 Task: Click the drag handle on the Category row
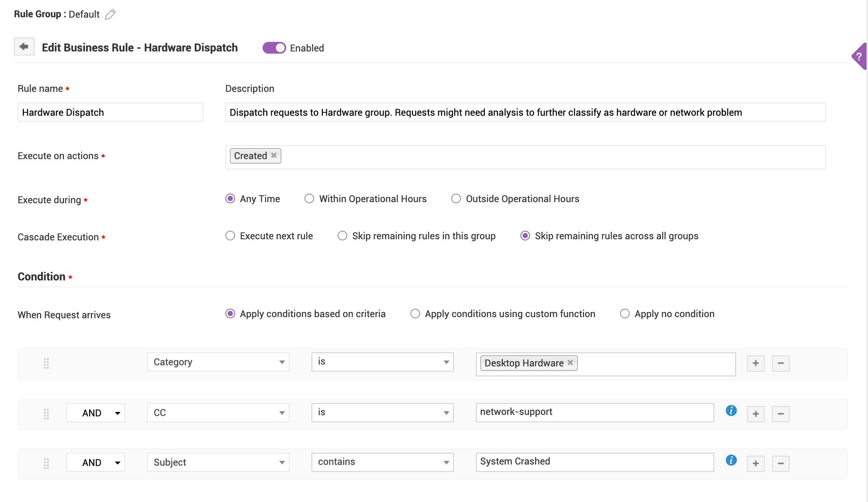[46, 364]
